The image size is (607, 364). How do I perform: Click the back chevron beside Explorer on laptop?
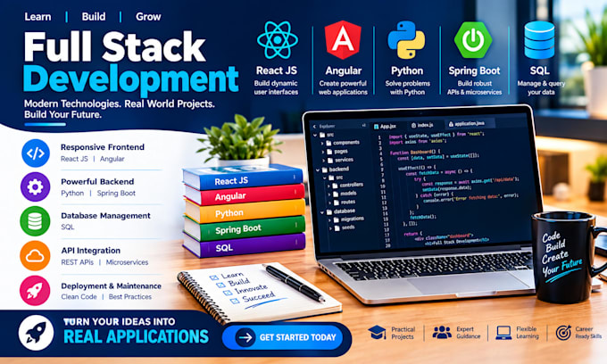pyautogui.click(x=314, y=127)
